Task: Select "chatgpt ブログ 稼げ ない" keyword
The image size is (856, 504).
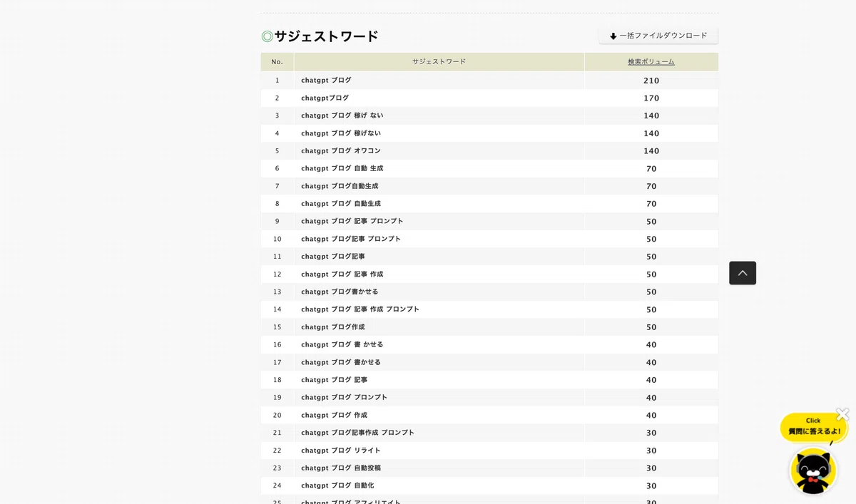Action: (342, 115)
